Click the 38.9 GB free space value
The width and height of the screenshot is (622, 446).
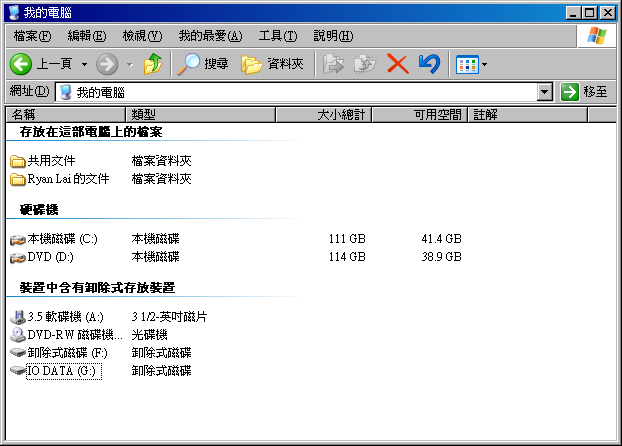(x=442, y=257)
